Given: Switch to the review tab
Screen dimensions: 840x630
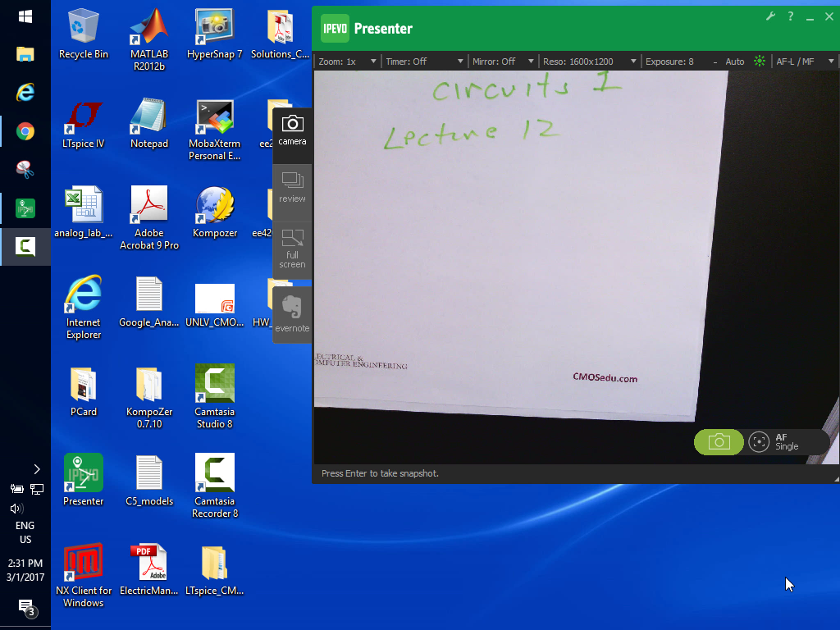Looking at the screenshot, I should (292, 187).
